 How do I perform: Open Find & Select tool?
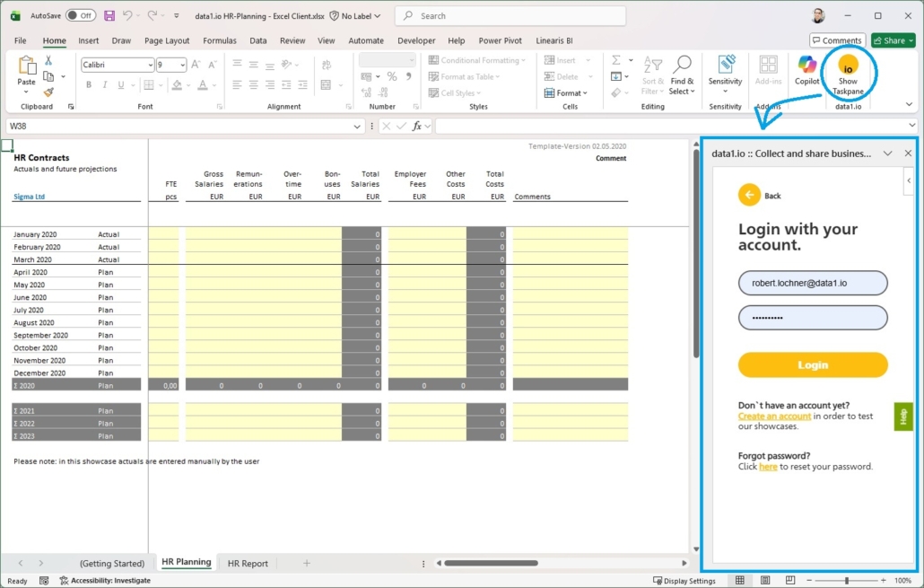pyautogui.click(x=682, y=74)
